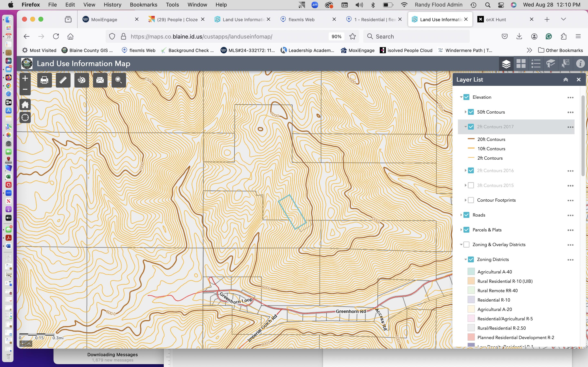Open the Legend list icon in header

[536, 64]
